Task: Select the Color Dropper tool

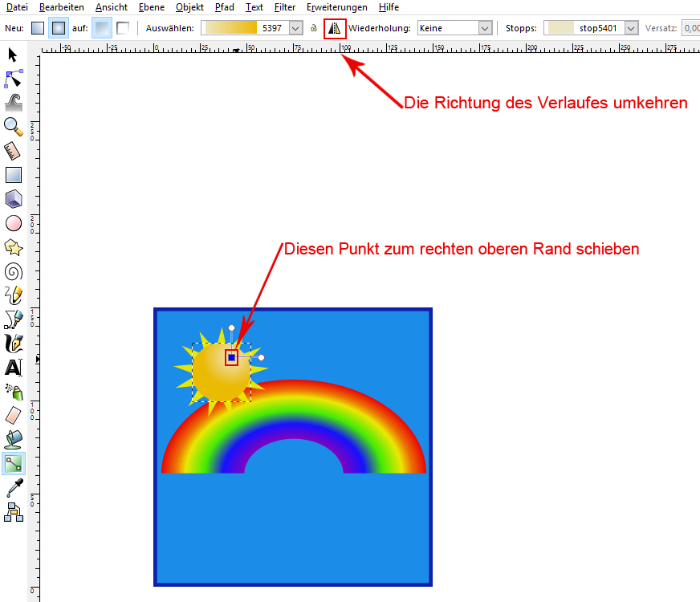Action: [x=14, y=488]
